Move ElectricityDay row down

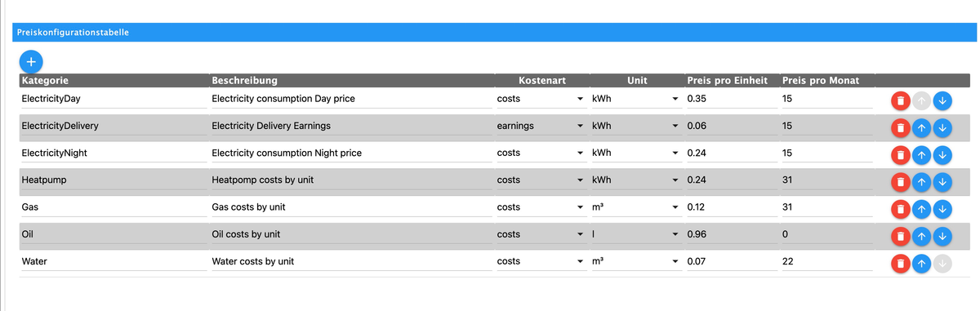pyautogui.click(x=942, y=101)
